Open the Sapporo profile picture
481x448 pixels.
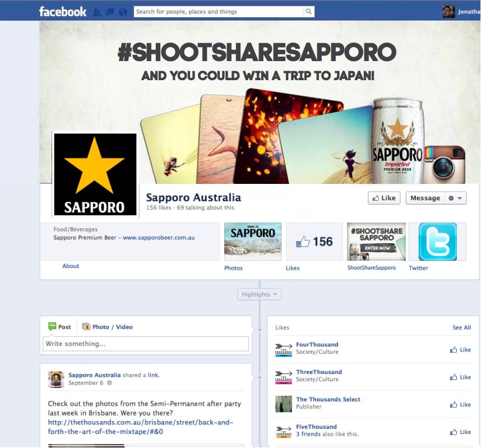pos(95,174)
